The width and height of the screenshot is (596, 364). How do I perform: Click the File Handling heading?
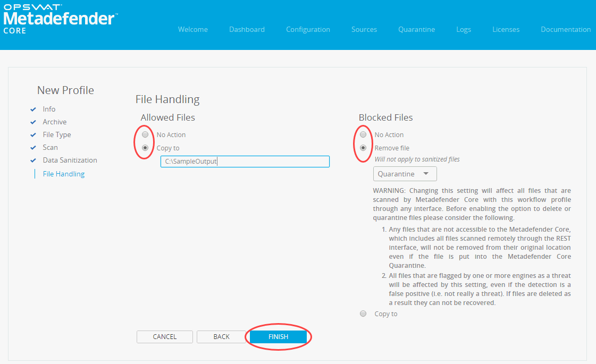[x=167, y=99]
